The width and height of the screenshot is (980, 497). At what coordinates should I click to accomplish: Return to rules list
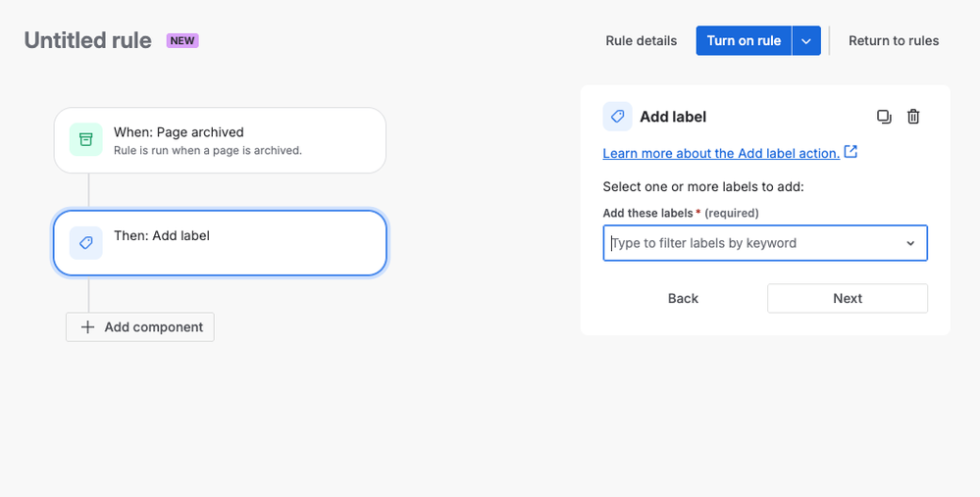tap(894, 41)
